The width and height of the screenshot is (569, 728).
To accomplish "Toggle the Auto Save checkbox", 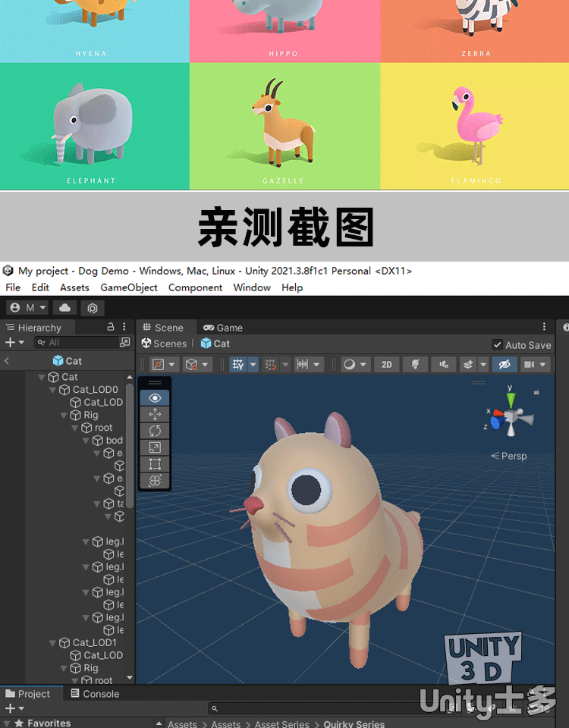I will (x=498, y=344).
